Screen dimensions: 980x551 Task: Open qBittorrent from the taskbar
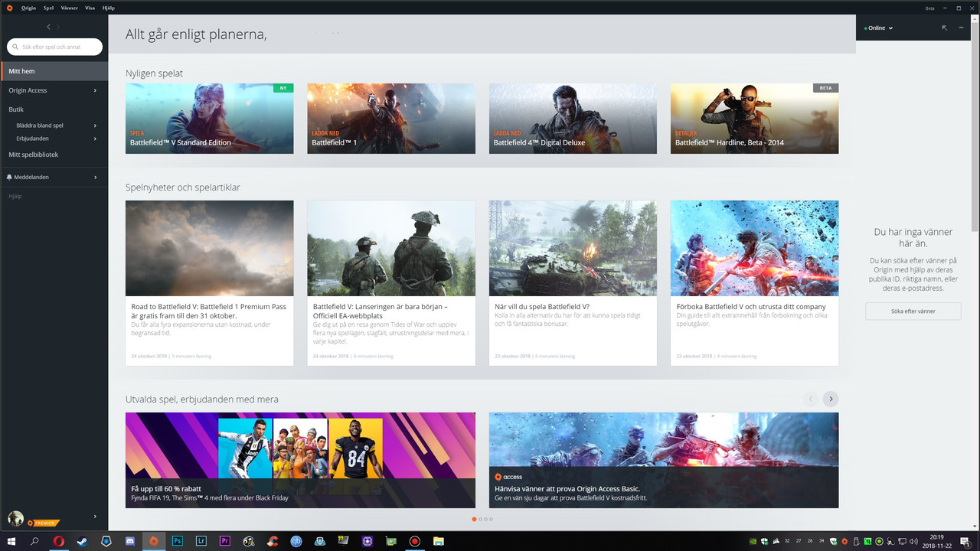click(296, 541)
